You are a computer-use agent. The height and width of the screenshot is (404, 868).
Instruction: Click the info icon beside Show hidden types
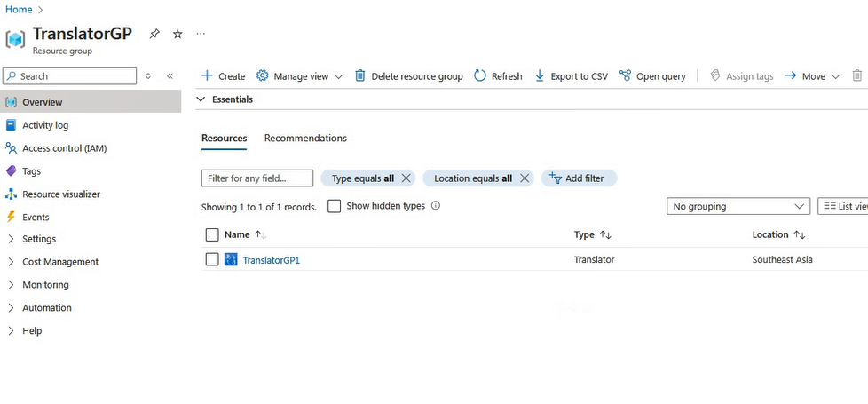(436, 206)
